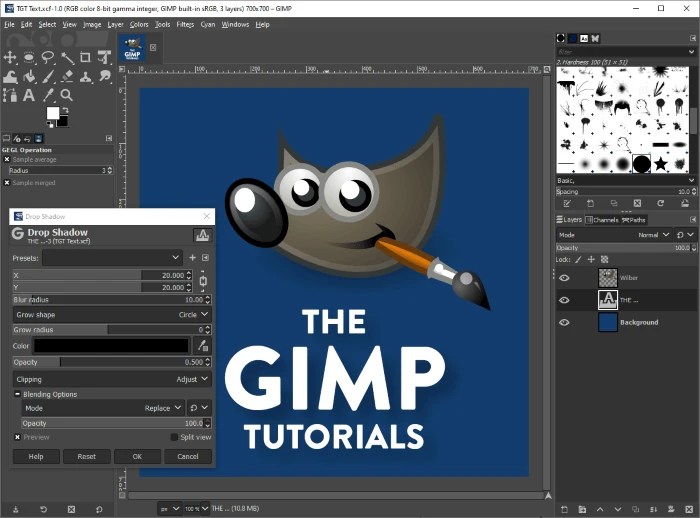Lock alpha channel of layer
The image size is (700, 518).
(604, 259)
